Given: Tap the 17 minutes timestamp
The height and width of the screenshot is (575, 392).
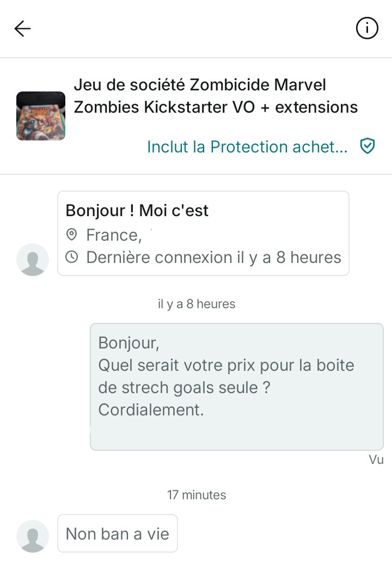Looking at the screenshot, I should [x=197, y=495].
